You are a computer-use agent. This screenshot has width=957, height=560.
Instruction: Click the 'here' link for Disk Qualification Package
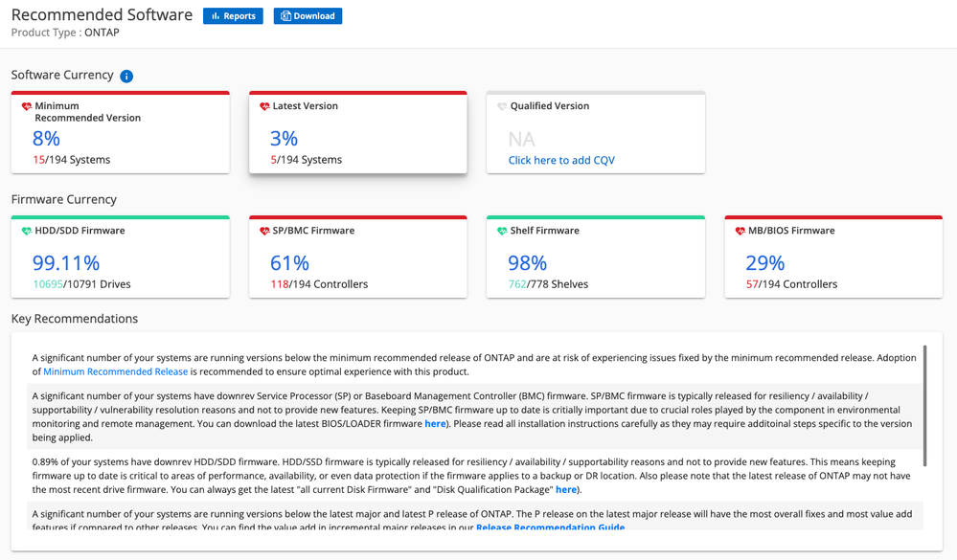[566, 489]
